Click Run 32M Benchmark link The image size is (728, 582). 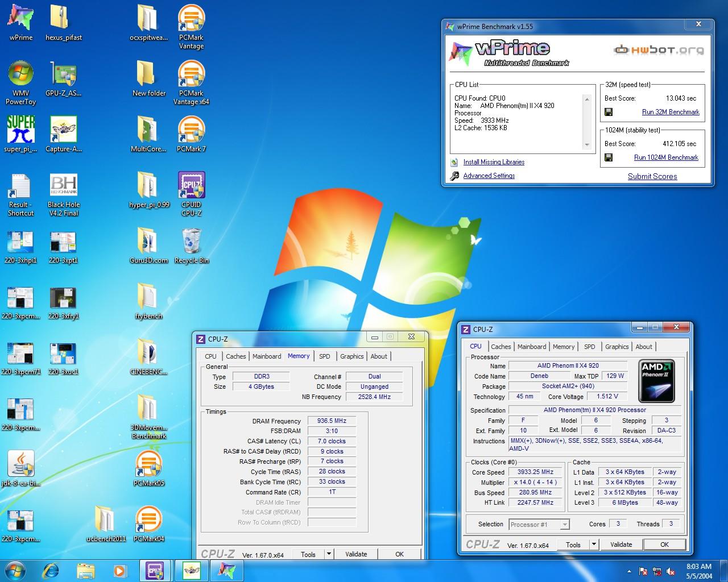pos(671,112)
